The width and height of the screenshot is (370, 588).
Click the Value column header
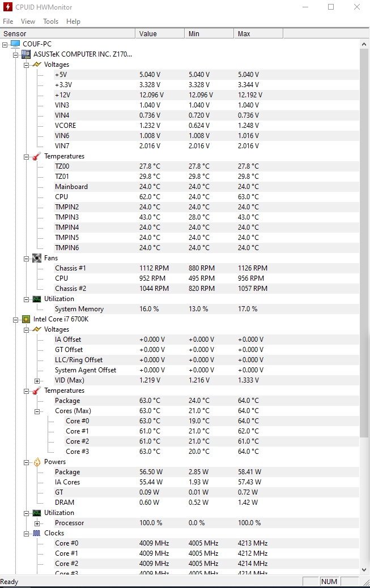(159, 34)
